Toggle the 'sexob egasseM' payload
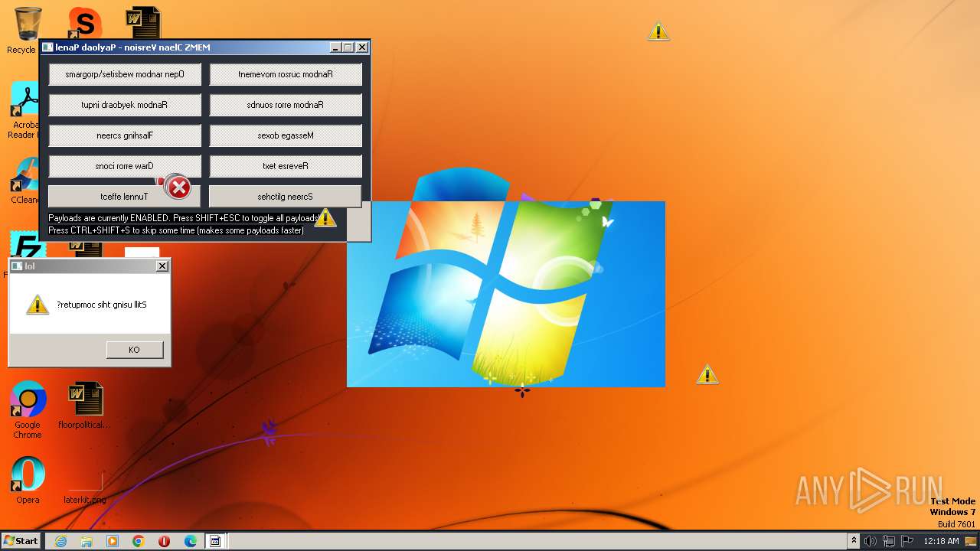The width and height of the screenshot is (980, 551). [x=286, y=135]
